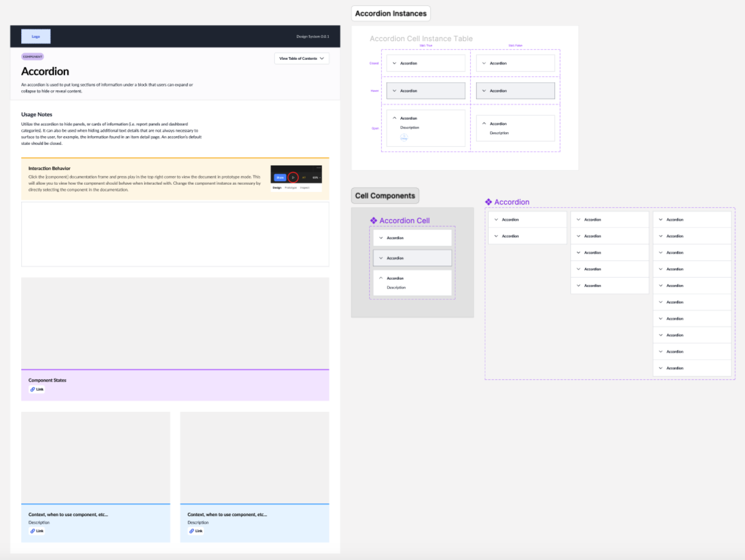Click the Link button under the right Context card

(x=196, y=531)
